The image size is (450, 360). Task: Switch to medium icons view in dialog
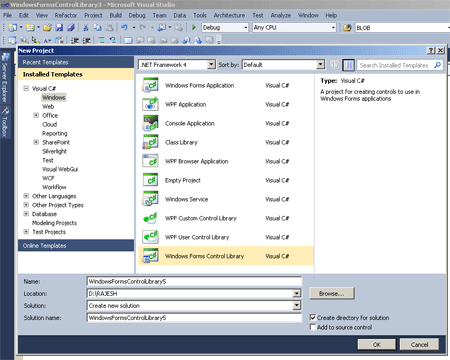pos(348,65)
